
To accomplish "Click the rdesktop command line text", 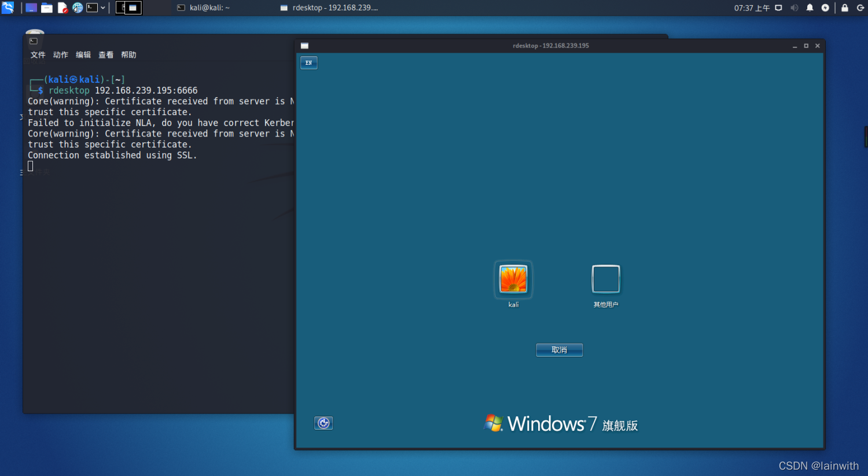I will (123, 90).
